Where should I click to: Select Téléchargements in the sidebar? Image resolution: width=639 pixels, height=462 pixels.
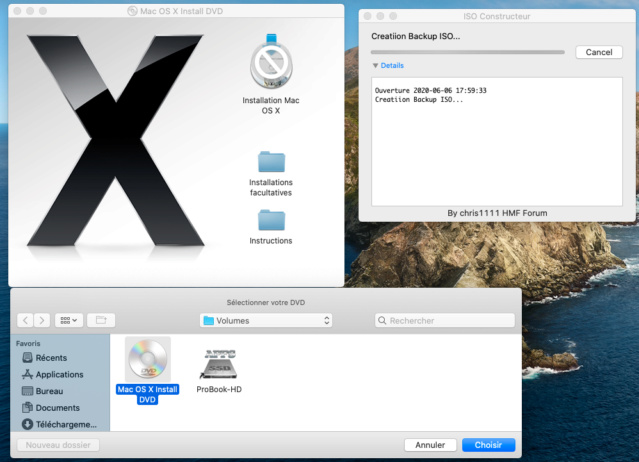(x=59, y=425)
